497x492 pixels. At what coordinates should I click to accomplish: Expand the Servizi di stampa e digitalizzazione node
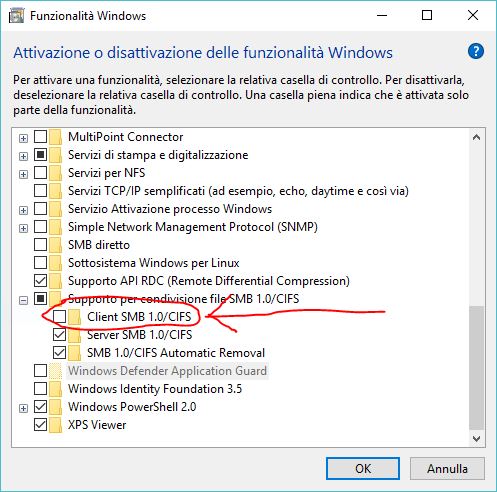click(x=23, y=156)
